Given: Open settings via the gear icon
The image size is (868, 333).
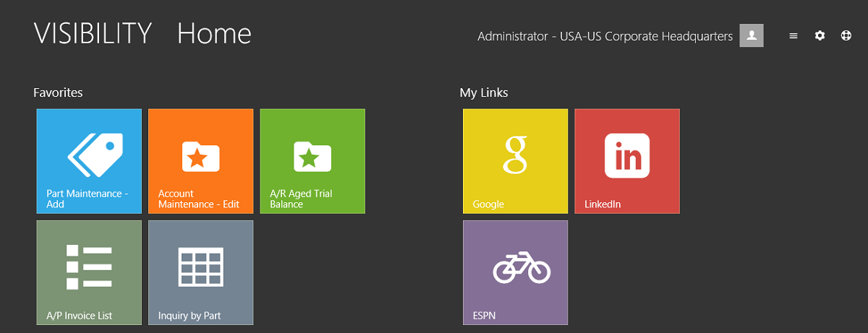Looking at the screenshot, I should [x=820, y=35].
